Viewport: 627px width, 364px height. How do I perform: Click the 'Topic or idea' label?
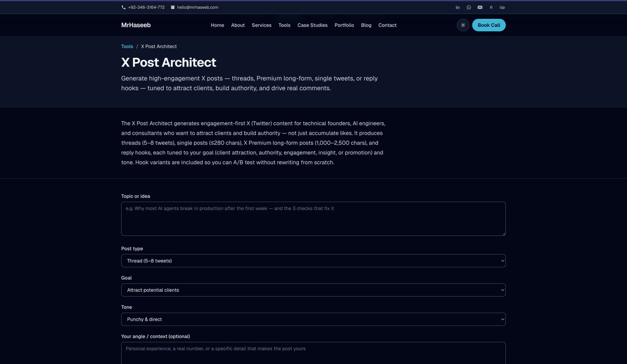point(136,196)
